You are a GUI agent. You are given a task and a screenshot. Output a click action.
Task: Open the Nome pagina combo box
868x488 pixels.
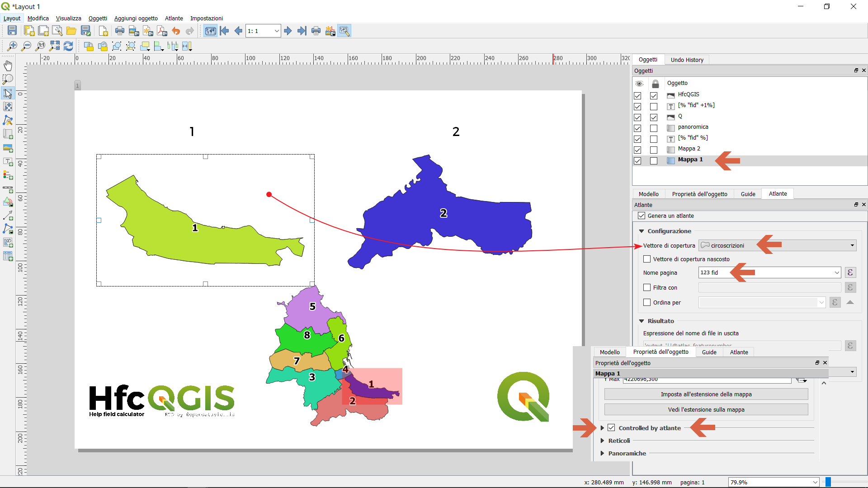coord(836,272)
